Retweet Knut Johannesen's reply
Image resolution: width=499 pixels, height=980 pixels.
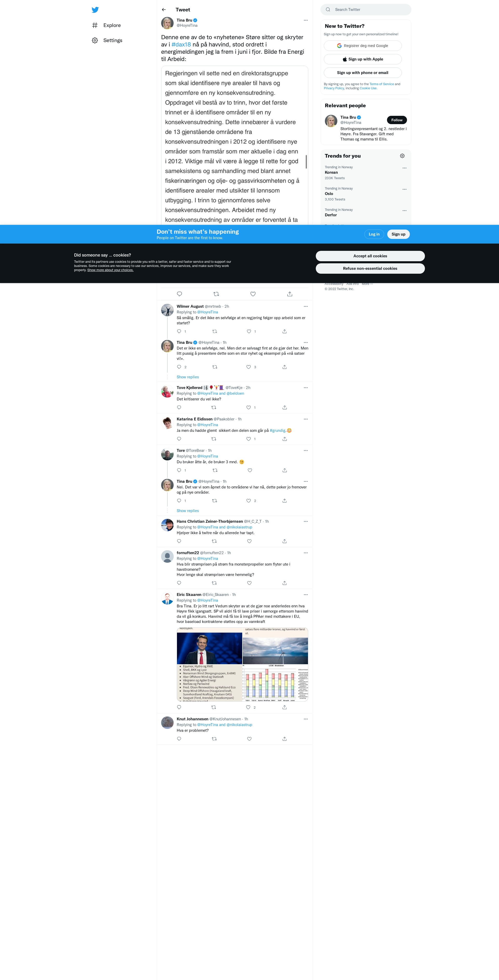coord(214,739)
